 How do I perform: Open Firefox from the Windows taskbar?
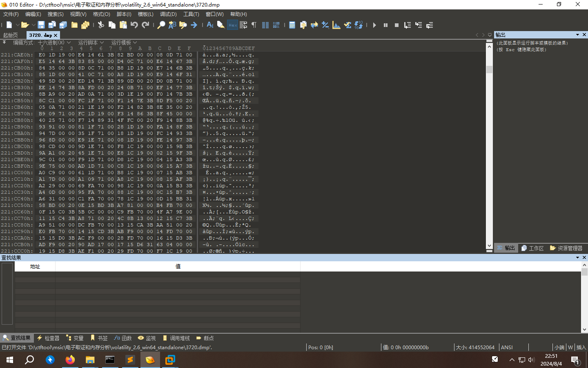[70, 360]
